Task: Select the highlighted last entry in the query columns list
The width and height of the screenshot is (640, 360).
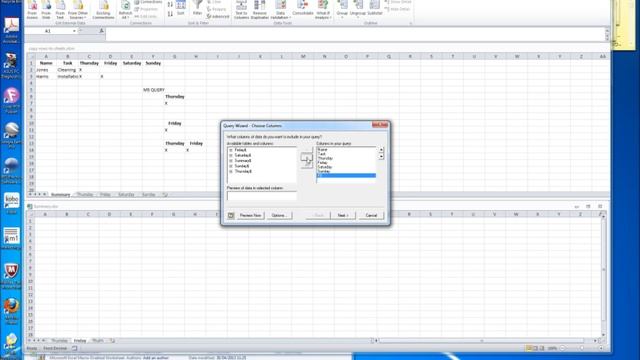Action: [x=346, y=176]
